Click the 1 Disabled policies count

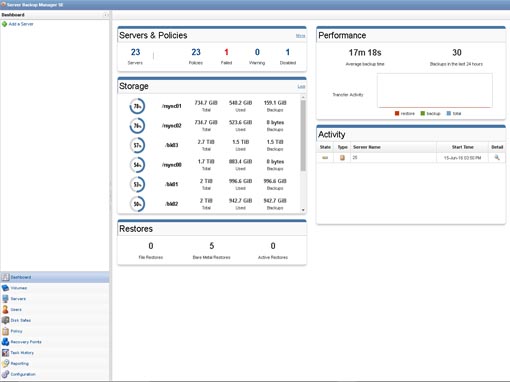click(x=288, y=52)
